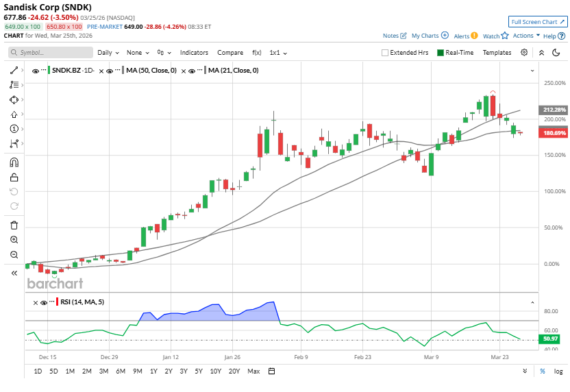This screenshot has height=392, width=570.
Task: Select the Max time range
Action: pos(253,371)
